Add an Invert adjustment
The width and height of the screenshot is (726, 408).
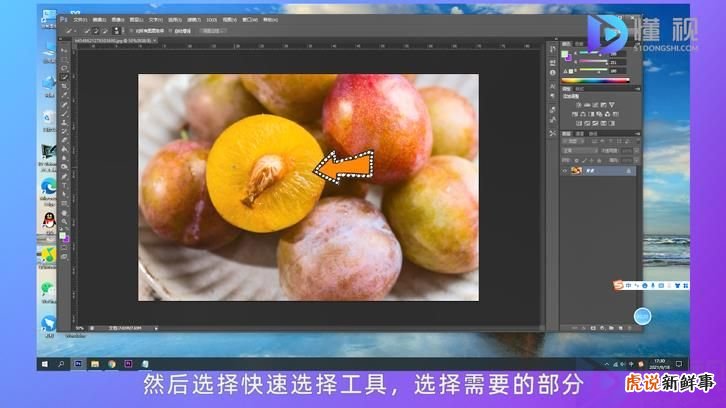(x=579, y=123)
